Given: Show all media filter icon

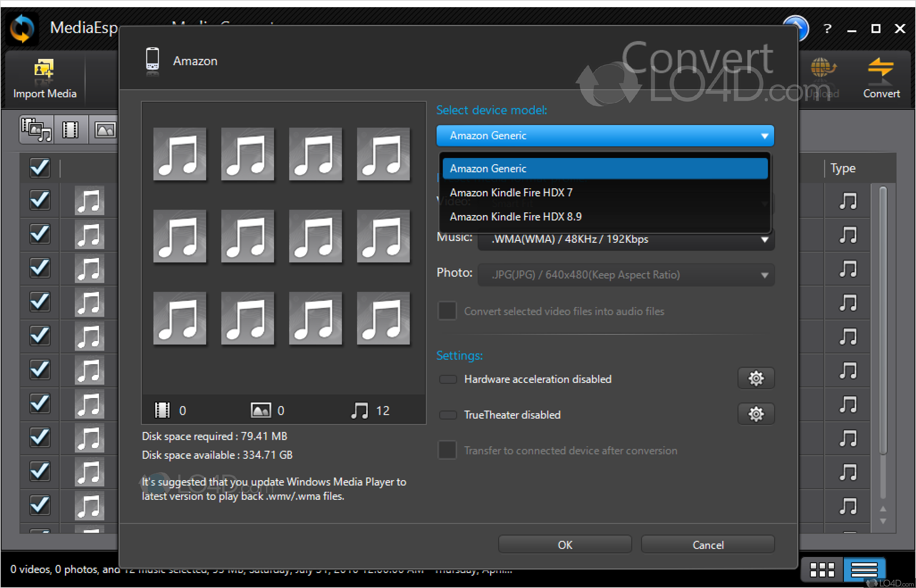Looking at the screenshot, I should point(36,130).
